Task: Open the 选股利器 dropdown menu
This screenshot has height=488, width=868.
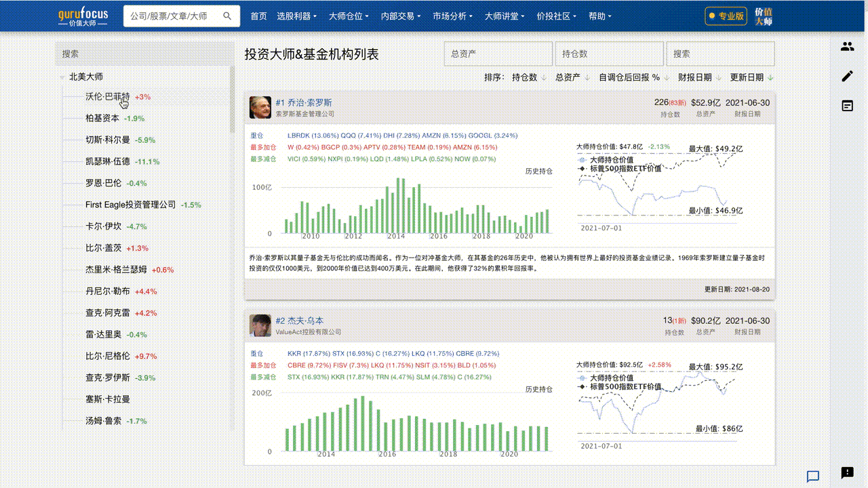Action: [298, 16]
